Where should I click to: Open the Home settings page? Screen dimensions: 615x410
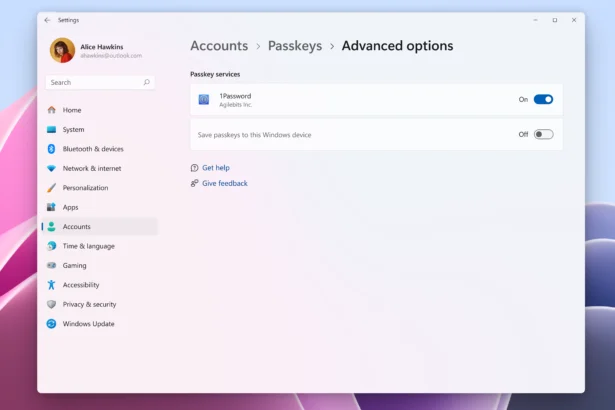100,110
